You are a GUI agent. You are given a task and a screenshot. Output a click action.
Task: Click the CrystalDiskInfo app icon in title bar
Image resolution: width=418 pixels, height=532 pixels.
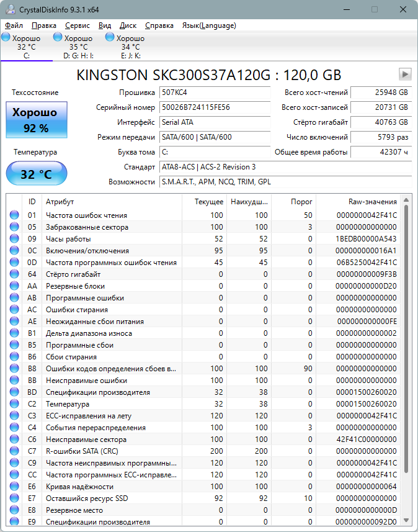11,9
